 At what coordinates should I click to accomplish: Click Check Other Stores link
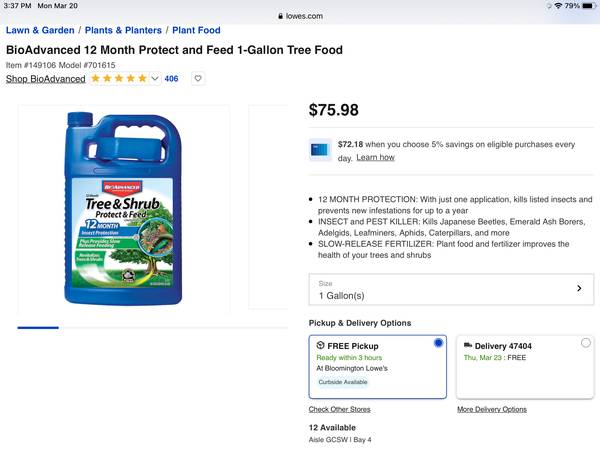[339, 409]
